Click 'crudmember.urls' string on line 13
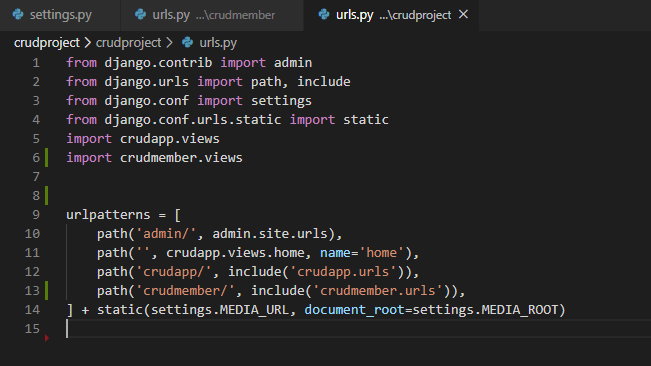The width and height of the screenshot is (651, 366). [377, 290]
